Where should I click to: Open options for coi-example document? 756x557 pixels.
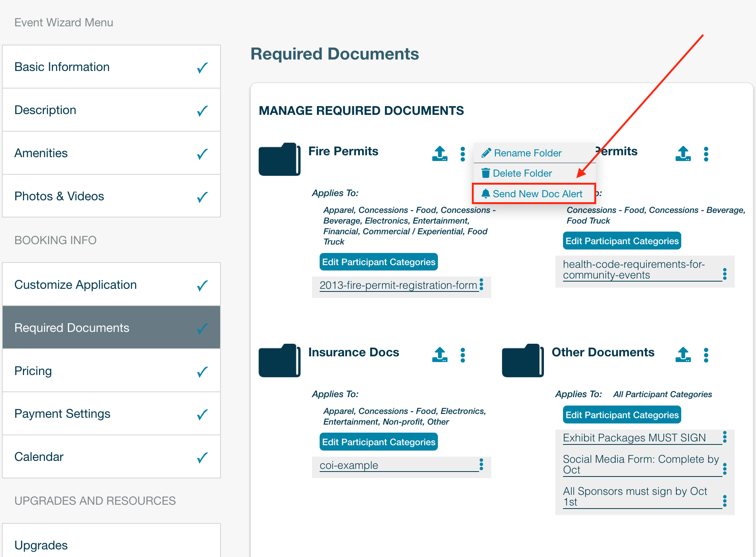[x=481, y=464]
